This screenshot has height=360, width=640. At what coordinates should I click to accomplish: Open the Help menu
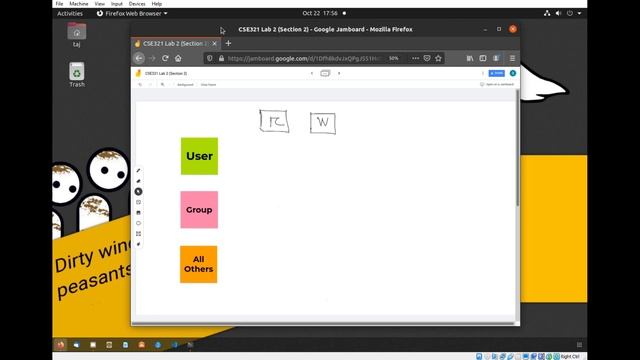(157, 4)
